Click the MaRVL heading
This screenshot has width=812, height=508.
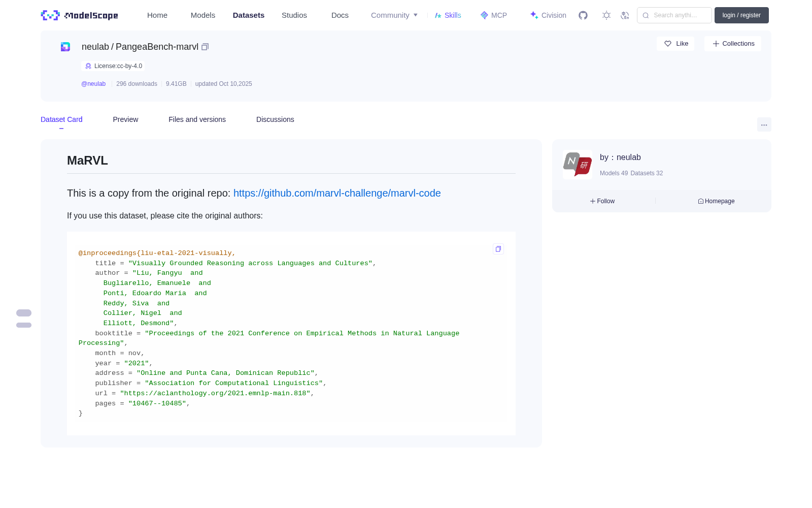87,161
